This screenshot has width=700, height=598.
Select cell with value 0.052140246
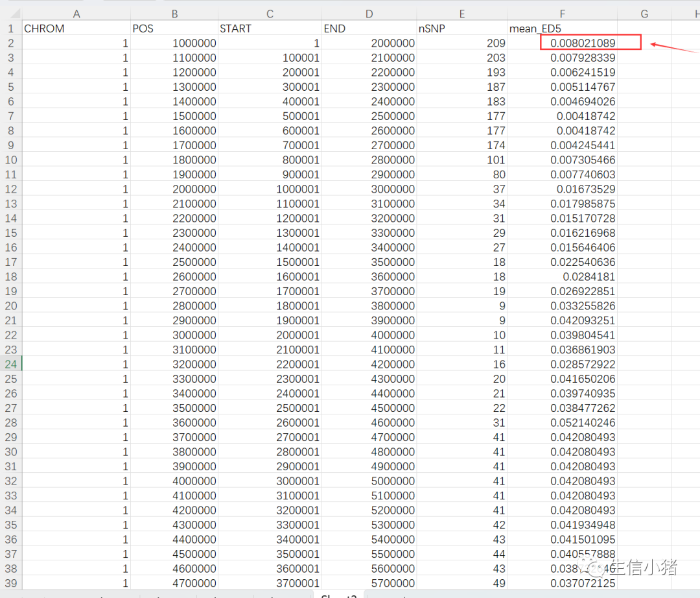coord(563,423)
